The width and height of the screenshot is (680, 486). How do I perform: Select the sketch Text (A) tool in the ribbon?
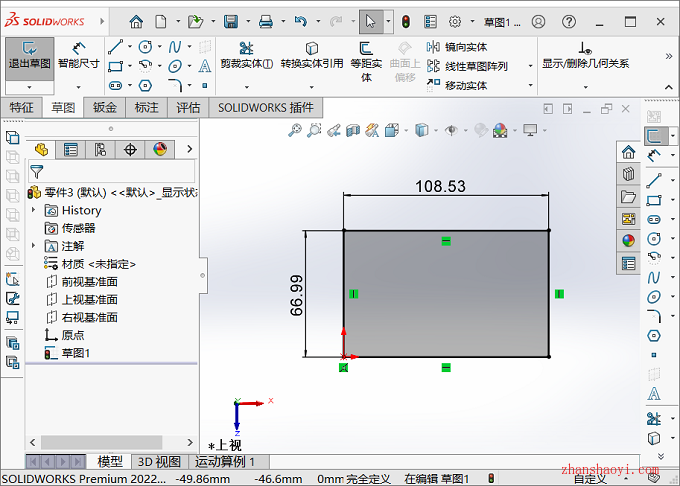point(205,66)
